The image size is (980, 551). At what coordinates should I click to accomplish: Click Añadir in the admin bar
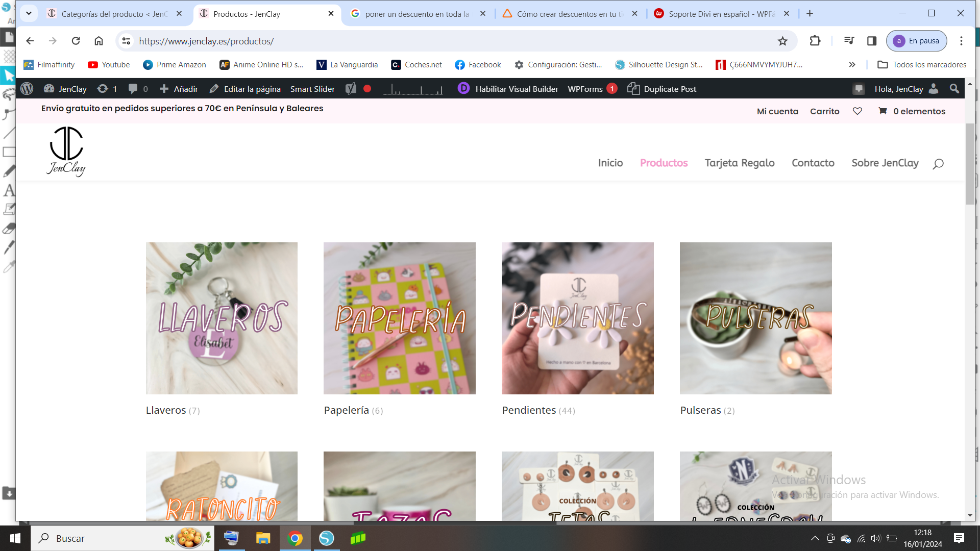tap(179, 89)
